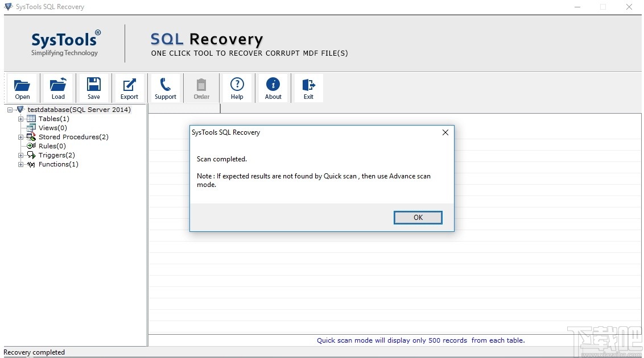Click the Stored Procedures icon
This screenshot has height=358, width=644.
click(31, 137)
